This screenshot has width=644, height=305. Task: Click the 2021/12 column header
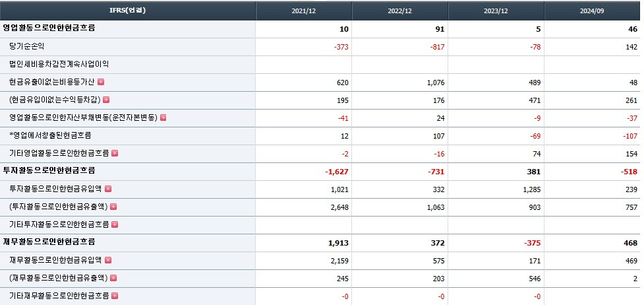(x=303, y=11)
